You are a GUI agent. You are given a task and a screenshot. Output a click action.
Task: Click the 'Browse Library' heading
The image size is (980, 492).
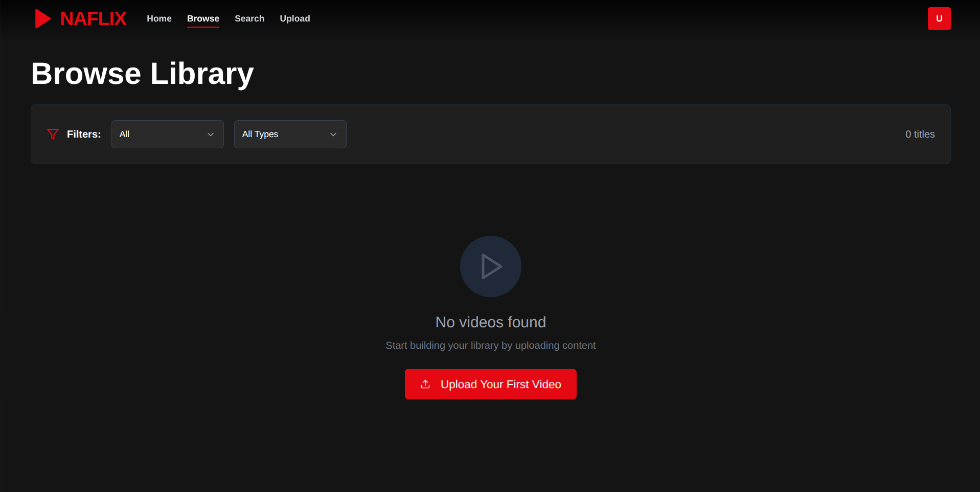point(143,74)
